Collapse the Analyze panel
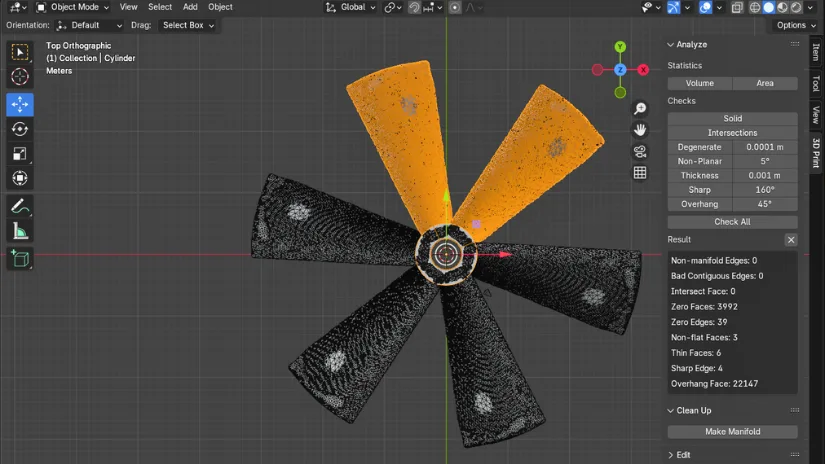The width and height of the screenshot is (825, 464). click(671, 45)
